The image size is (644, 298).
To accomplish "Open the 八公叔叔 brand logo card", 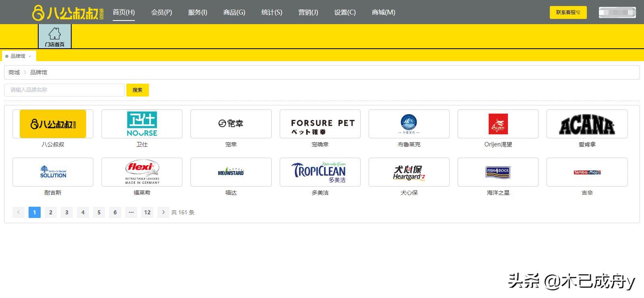I will point(53,124).
